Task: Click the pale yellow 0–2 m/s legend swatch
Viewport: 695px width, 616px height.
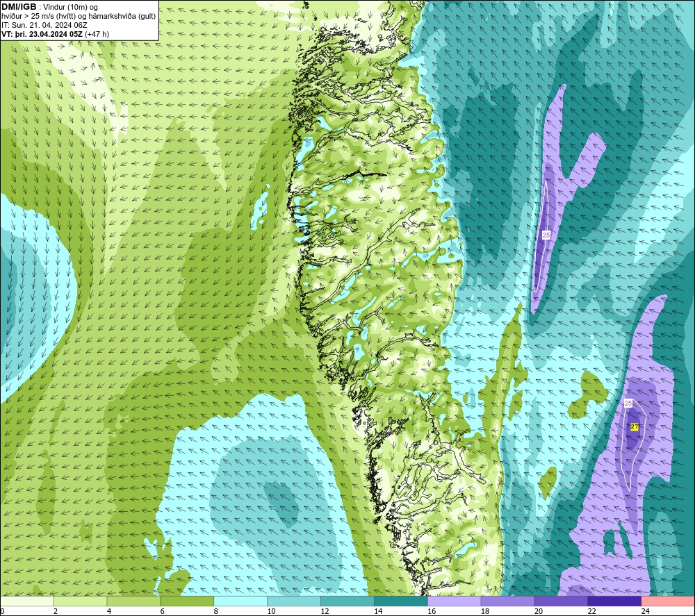Action: pos(26,601)
